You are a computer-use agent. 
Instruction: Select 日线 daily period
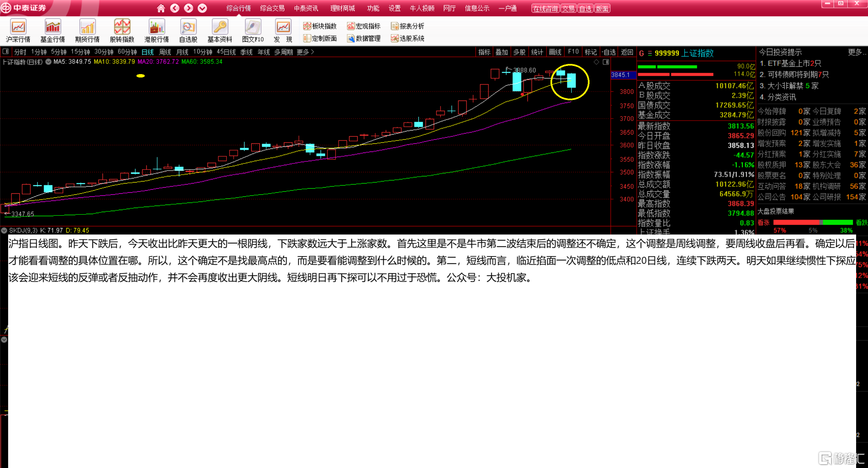(148, 52)
